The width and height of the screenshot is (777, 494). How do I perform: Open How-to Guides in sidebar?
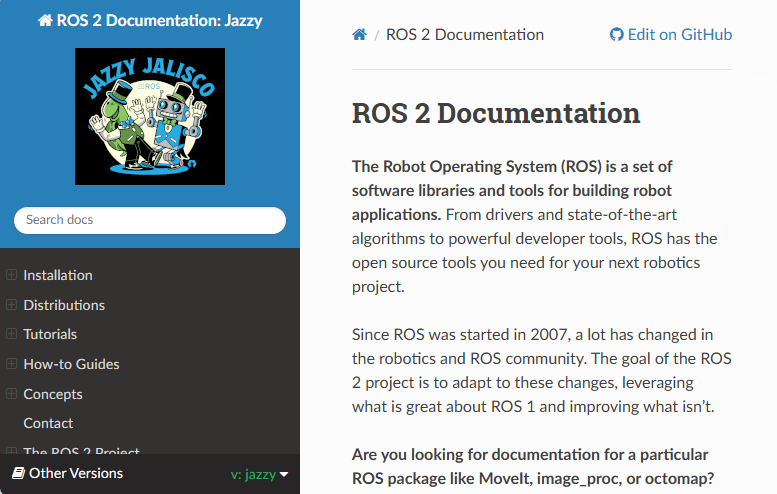pyautogui.click(x=71, y=364)
